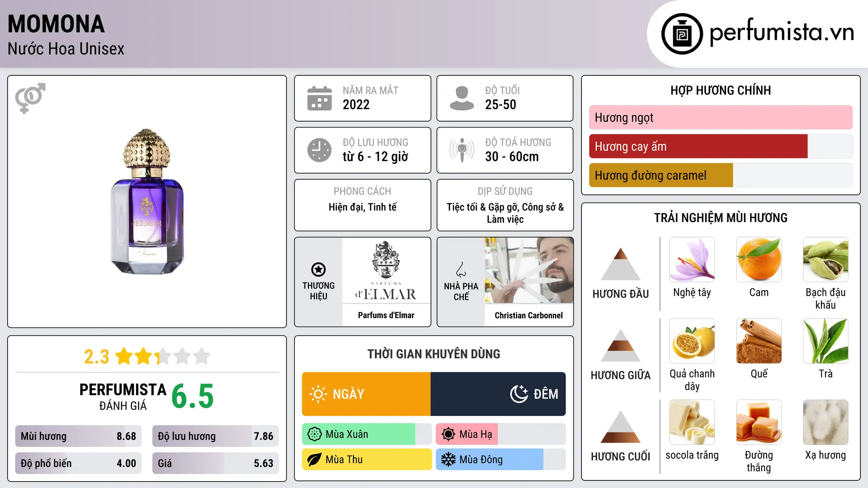The image size is (868, 488).
Task: Click the Perfumista 6.5 overall score
Action: point(192,396)
